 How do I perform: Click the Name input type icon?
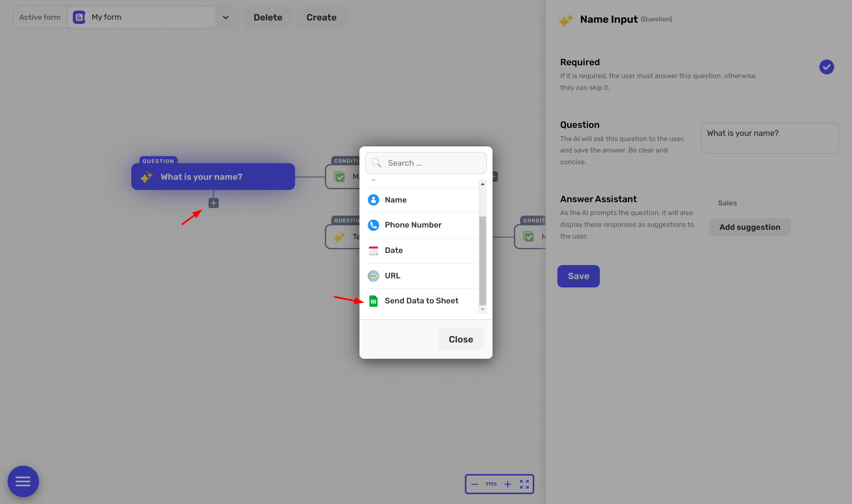[373, 199]
